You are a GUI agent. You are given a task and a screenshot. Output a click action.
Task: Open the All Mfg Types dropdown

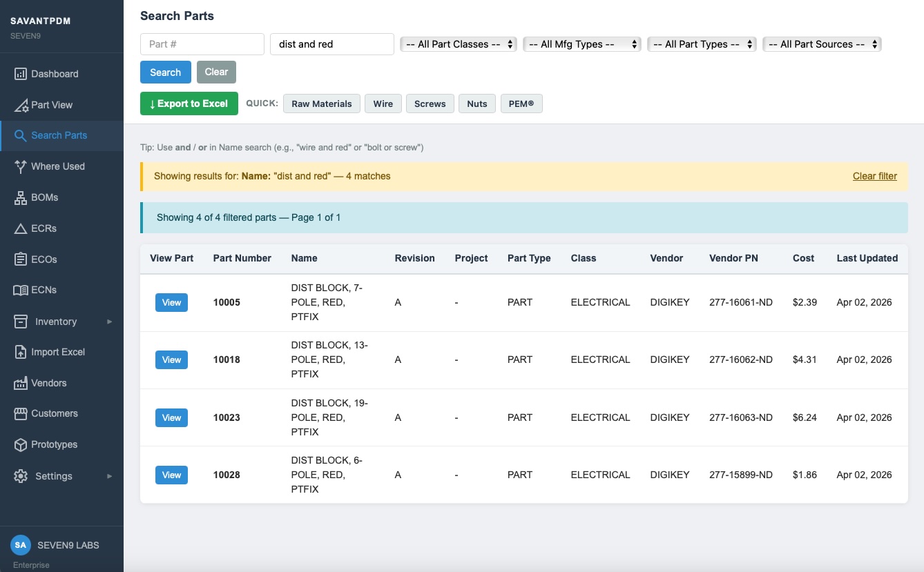(x=582, y=44)
